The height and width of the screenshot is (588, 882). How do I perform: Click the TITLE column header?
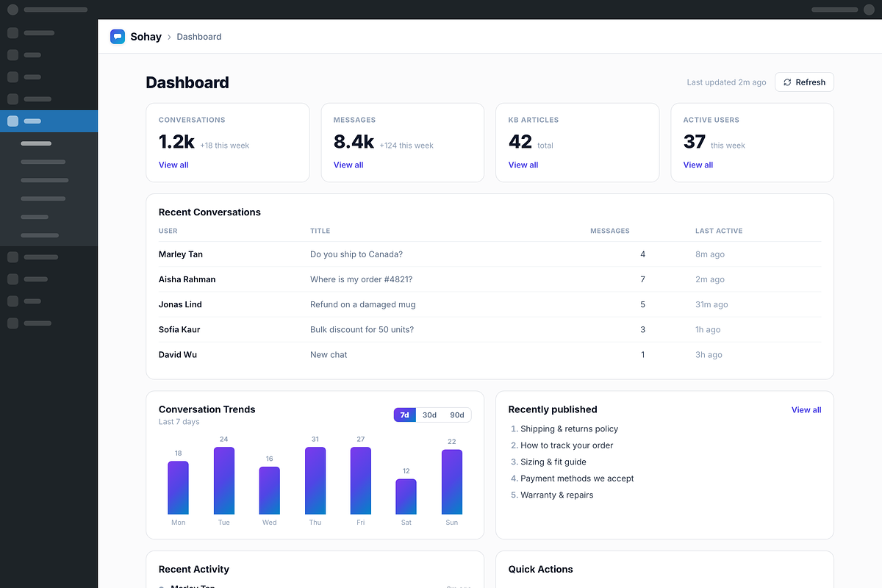(x=320, y=231)
